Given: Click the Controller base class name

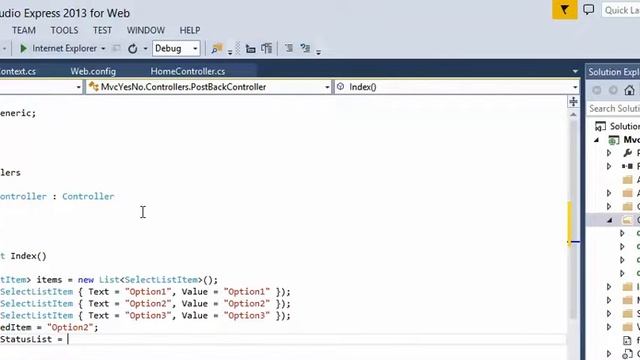Looking at the screenshot, I should [88, 196].
